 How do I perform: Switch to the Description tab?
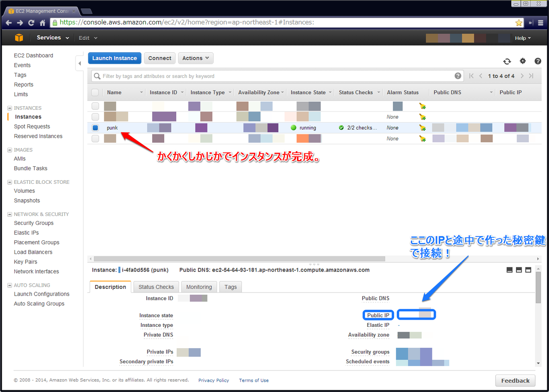tap(110, 287)
